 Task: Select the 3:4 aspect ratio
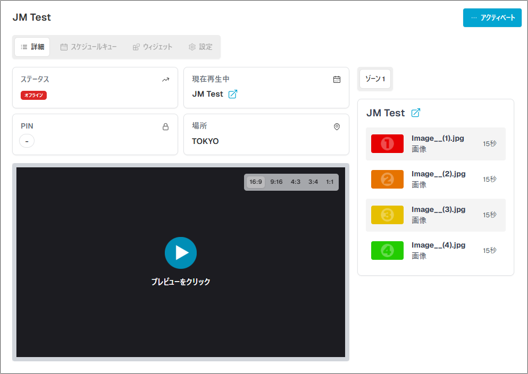point(313,182)
